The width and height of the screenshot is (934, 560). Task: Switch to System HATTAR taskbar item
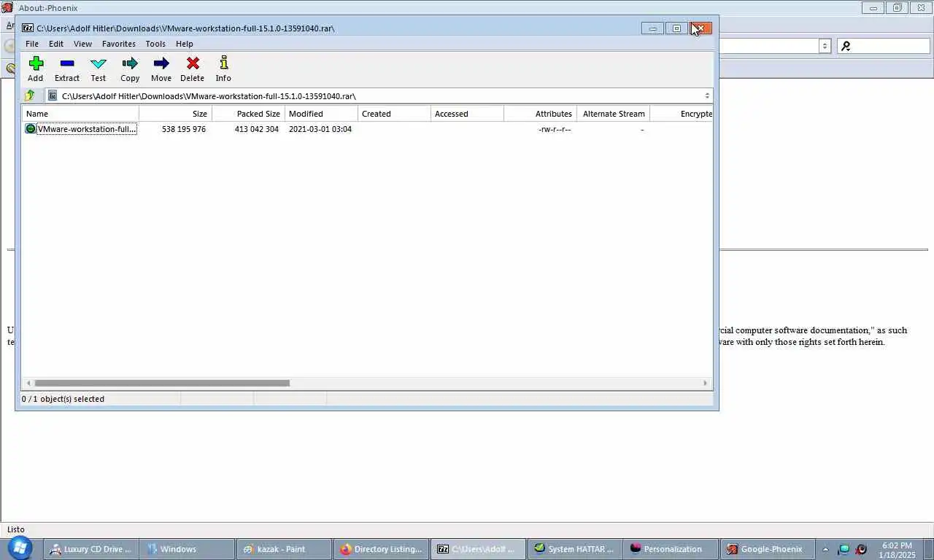[x=574, y=549]
